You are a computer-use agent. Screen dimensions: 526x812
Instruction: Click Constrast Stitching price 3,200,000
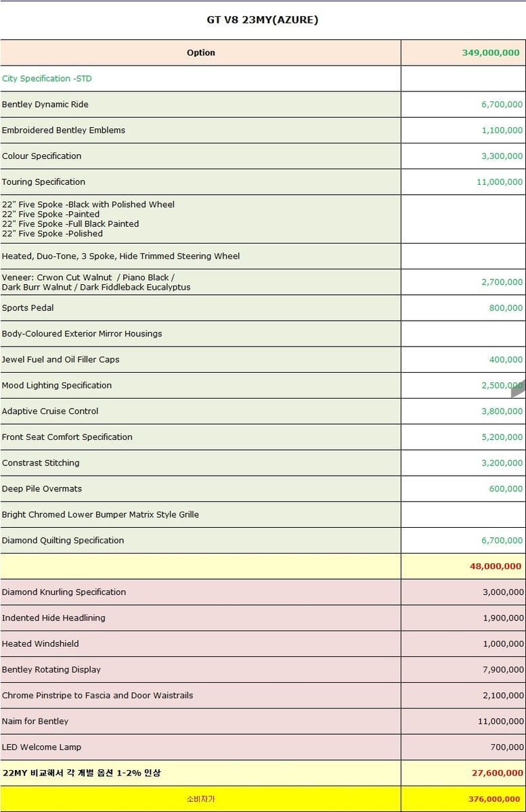pos(502,464)
